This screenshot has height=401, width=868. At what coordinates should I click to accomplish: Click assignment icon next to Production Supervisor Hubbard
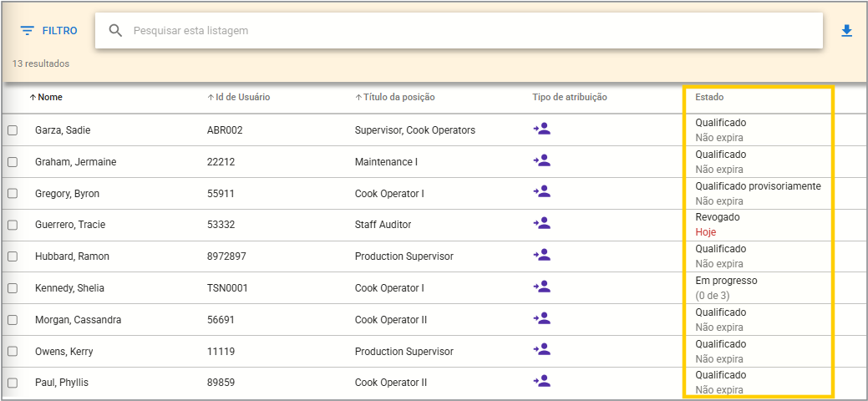(542, 256)
